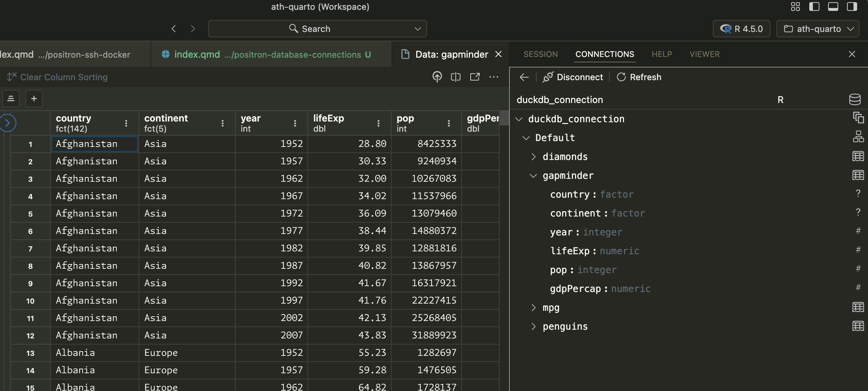Preview diamonds table via grid icon

click(x=858, y=156)
